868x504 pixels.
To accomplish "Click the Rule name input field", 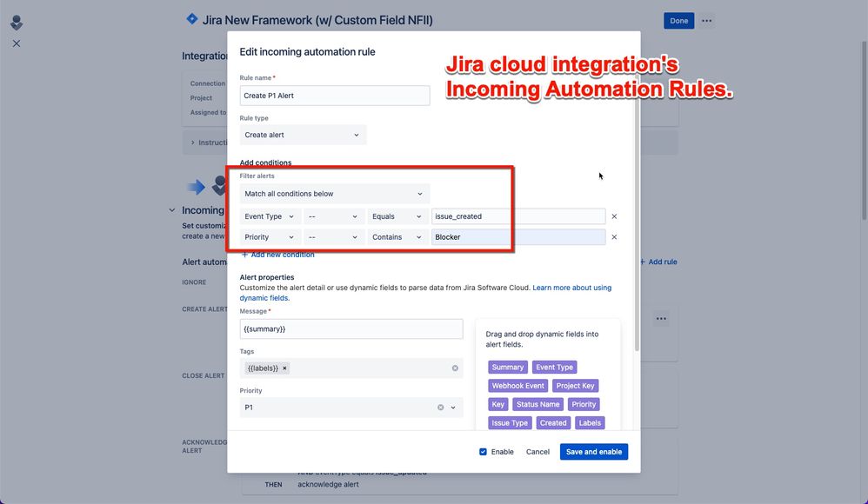I will click(x=334, y=96).
